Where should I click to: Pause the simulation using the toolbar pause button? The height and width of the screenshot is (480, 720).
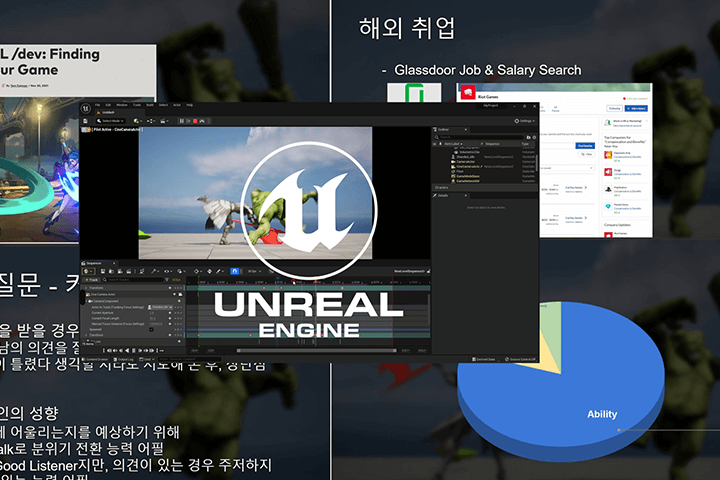182,121
